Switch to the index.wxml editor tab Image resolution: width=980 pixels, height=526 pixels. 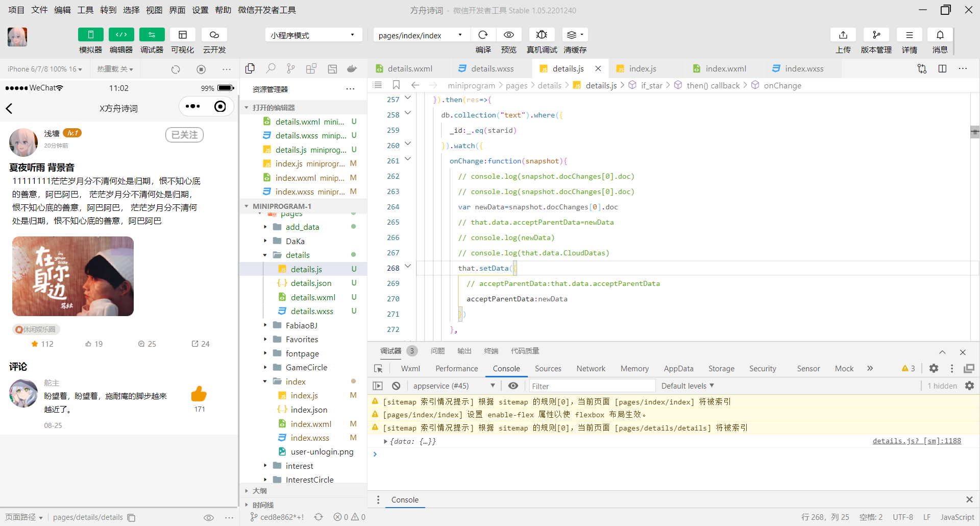(x=725, y=68)
